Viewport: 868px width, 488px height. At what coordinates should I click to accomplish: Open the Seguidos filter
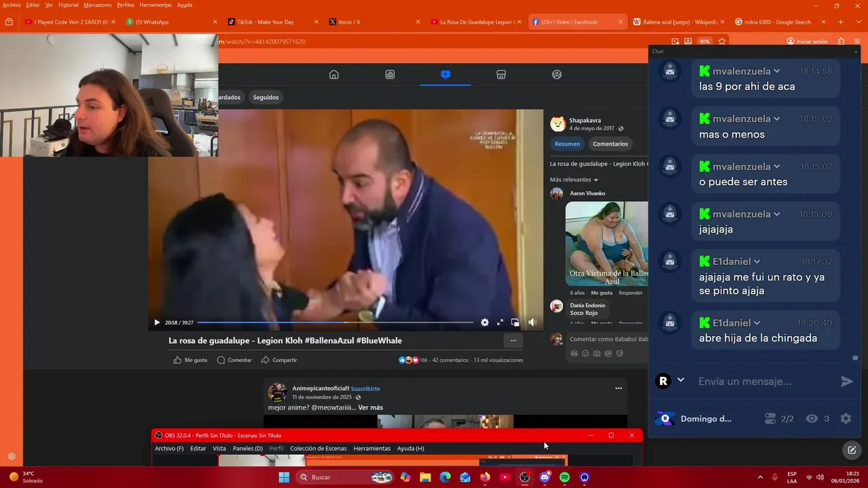click(x=266, y=97)
